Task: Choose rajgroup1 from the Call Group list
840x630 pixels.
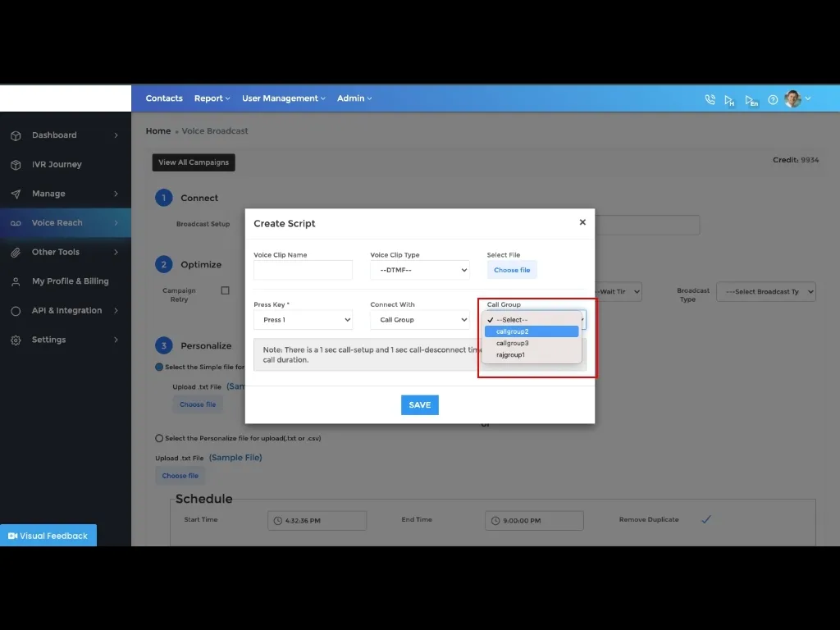Action: pos(532,354)
